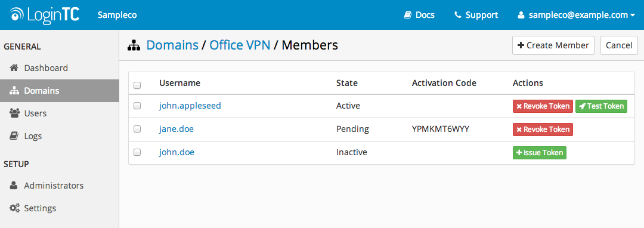Click the Settings gears icon
This screenshot has width=644, height=228.
point(14,208)
